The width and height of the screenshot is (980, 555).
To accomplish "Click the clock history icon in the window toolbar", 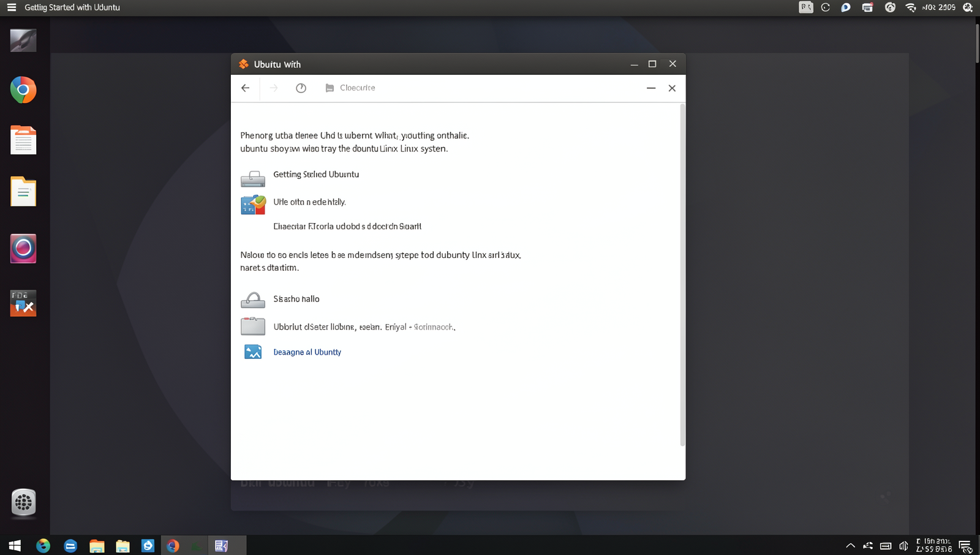I will (x=301, y=88).
